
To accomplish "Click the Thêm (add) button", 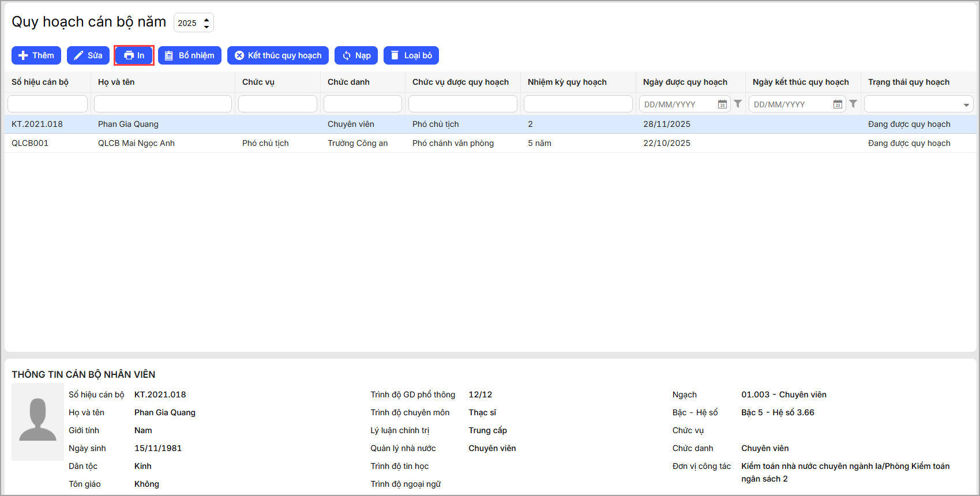I will click(36, 55).
